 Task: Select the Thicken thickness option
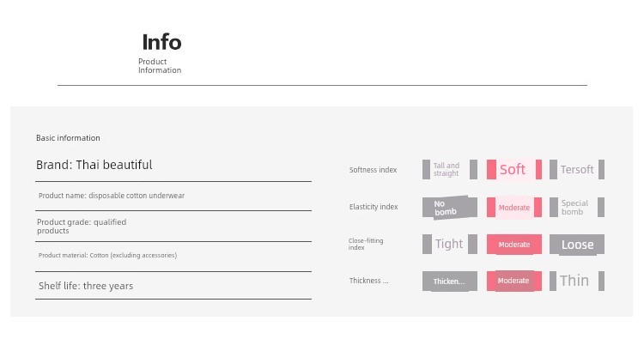tap(450, 281)
